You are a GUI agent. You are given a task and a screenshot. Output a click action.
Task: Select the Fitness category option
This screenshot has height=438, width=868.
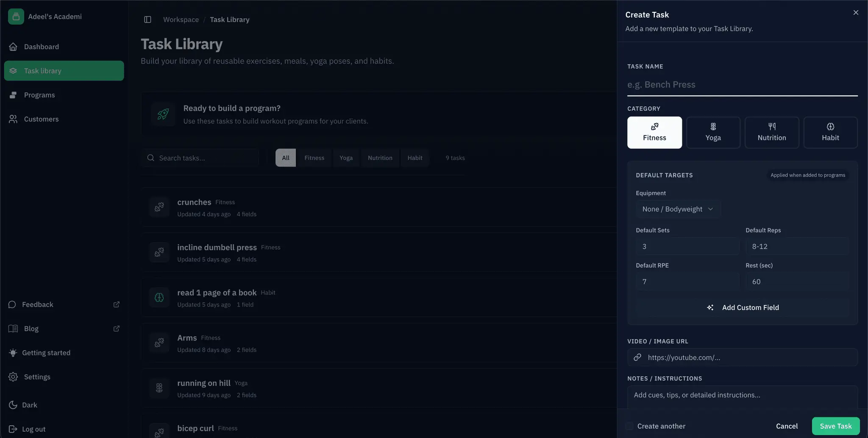coord(654,133)
